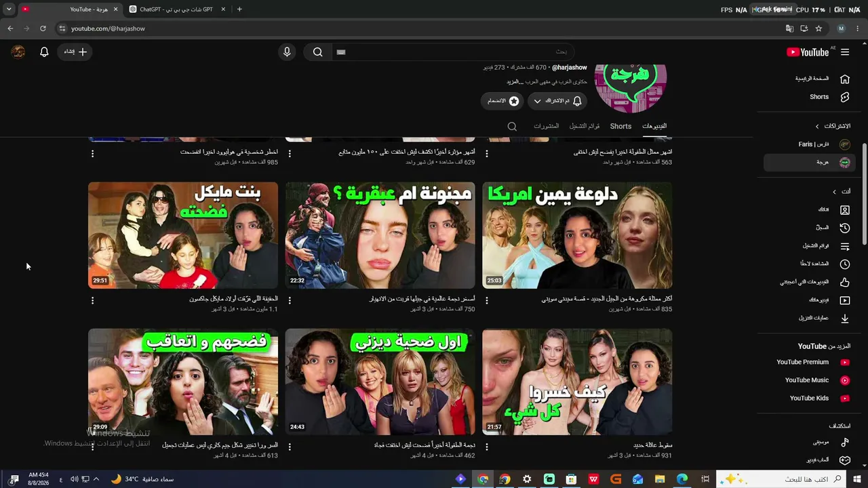
Task: Open the YouTube guide hamburger menu
Action: 845,52
